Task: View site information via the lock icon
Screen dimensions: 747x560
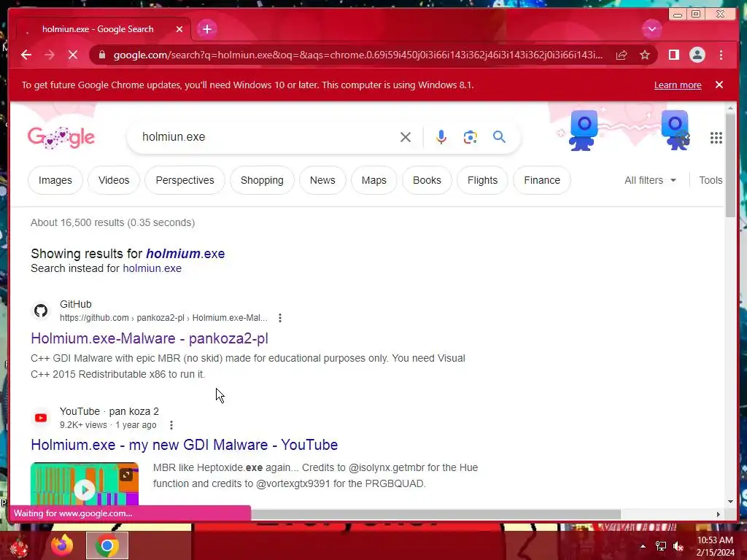Action: (102, 55)
